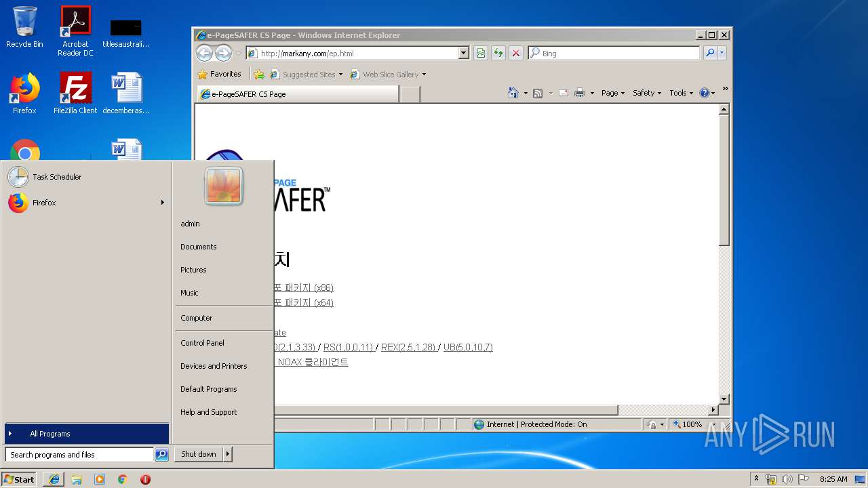The height and width of the screenshot is (488, 868).
Task: Select the e-PageSAFER CS Page tab
Action: pyautogui.click(x=298, y=94)
